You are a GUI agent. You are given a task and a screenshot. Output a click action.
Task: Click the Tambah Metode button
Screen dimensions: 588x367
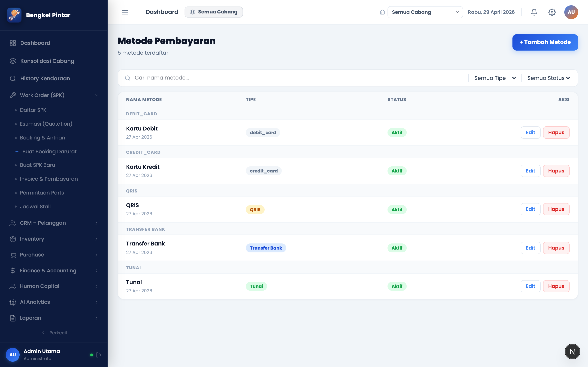[545, 42]
